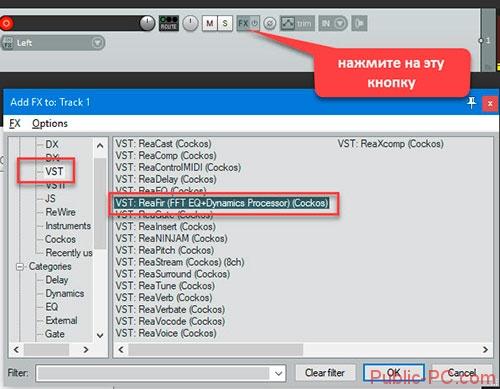Select the Dynamics category
Screen dimensions: 500x389
tap(65, 293)
